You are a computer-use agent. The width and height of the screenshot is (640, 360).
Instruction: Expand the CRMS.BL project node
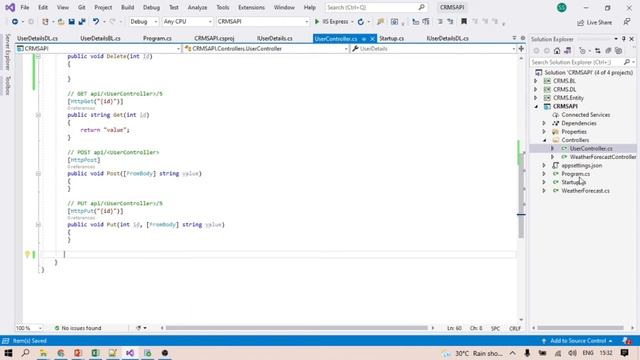[x=536, y=81]
